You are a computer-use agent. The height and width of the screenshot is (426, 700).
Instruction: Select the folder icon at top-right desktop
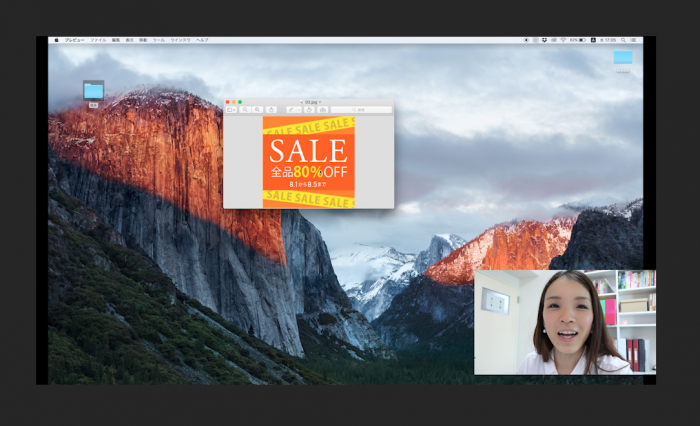tap(623, 58)
